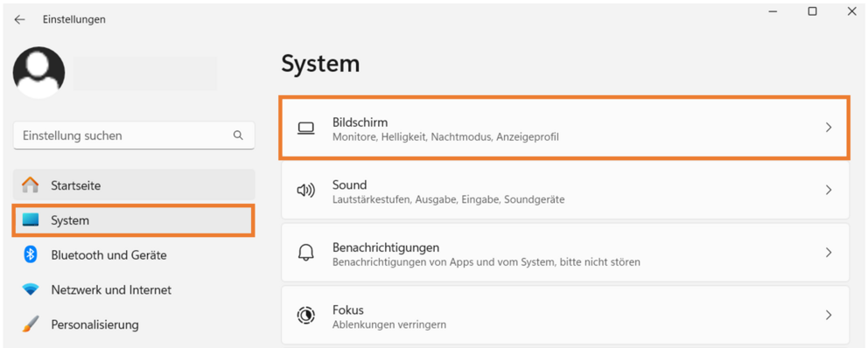This screenshot has height=348, width=868.
Task: Click the bell icon for Benachrichtigungen
Action: [305, 253]
